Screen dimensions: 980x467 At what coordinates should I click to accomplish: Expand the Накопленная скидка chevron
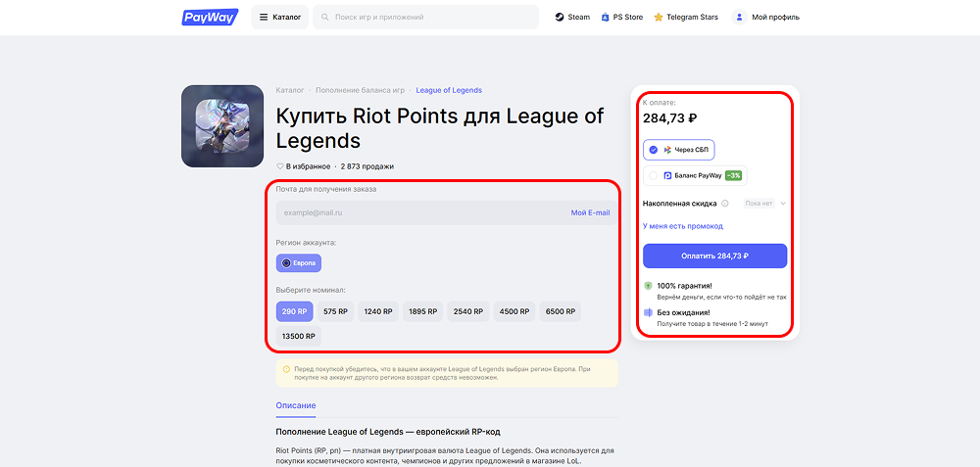pos(783,203)
